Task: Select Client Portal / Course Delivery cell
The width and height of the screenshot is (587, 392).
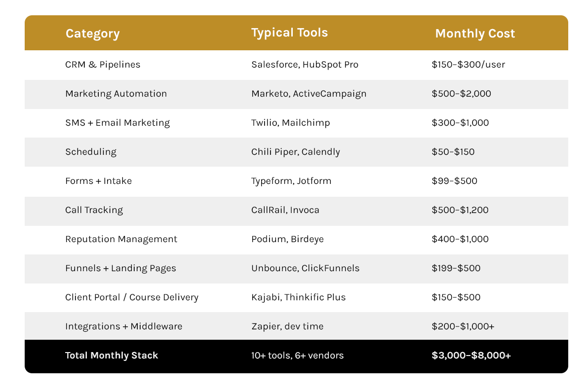Action: point(132,297)
